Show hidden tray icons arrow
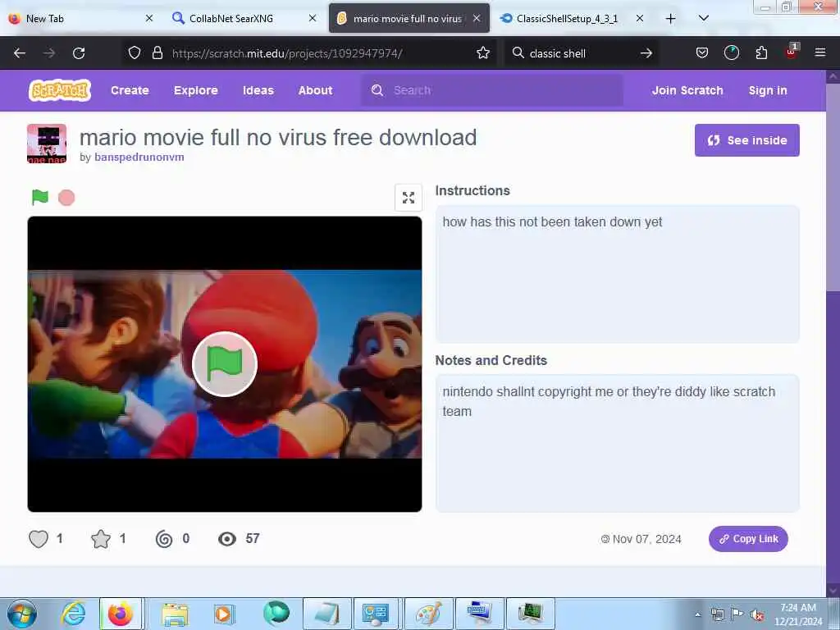The height and width of the screenshot is (630, 840). pyautogui.click(x=697, y=615)
